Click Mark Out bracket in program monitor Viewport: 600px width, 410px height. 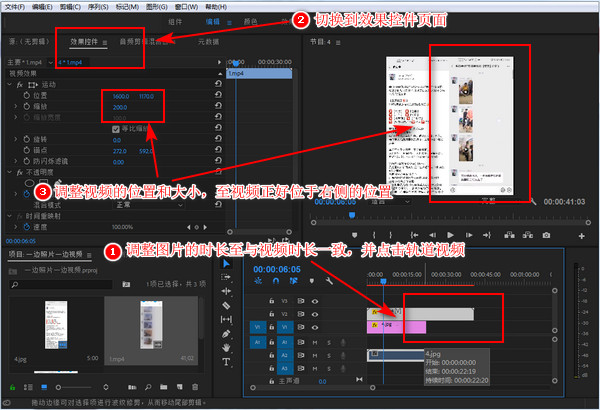tap(391, 235)
